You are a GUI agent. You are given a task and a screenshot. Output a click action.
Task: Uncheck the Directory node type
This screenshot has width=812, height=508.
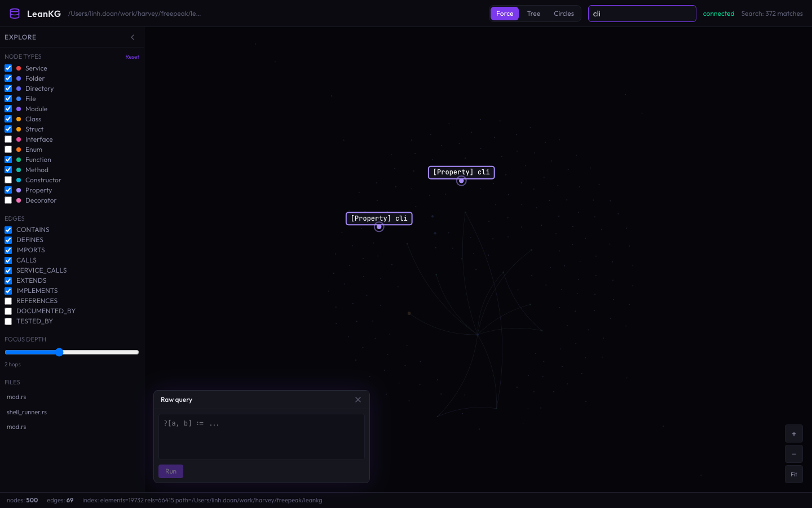pyautogui.click(x=8, y=89)
